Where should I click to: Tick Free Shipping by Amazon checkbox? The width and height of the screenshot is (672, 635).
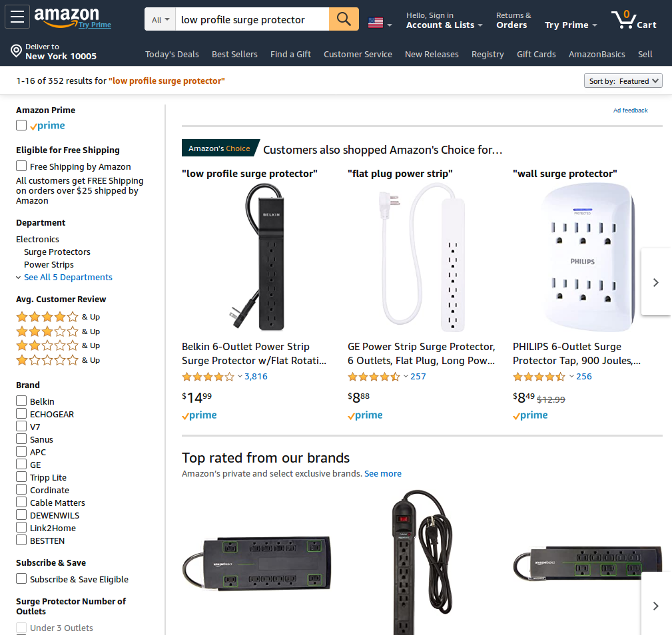(x=21, y=166)
